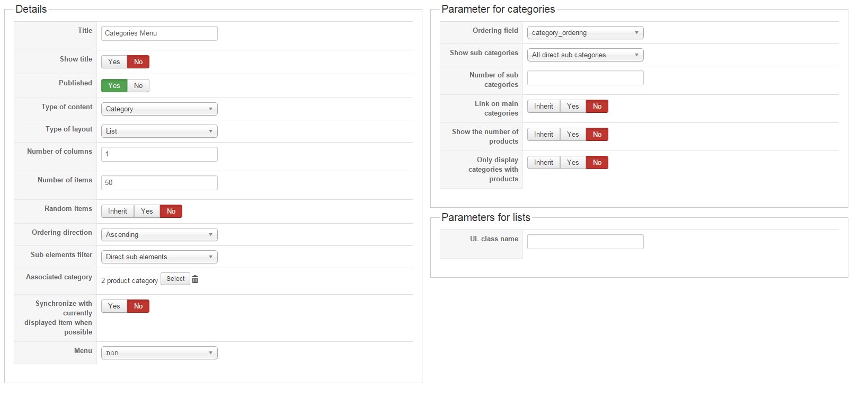Set Only display categories with products to Yes

pyautogui.click(x=573, y=163)
